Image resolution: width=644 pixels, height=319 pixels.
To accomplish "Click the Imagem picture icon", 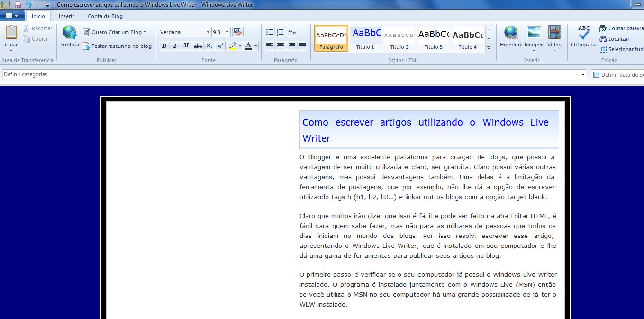I will [534, 32].
